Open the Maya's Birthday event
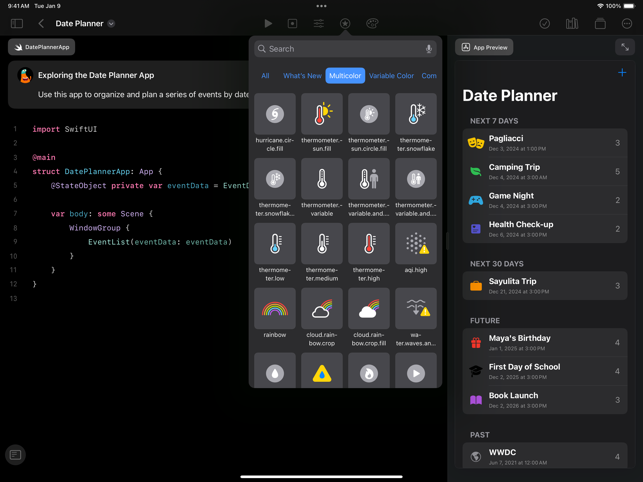This screenshot has height=482, width=643. [x=545, y=343]
